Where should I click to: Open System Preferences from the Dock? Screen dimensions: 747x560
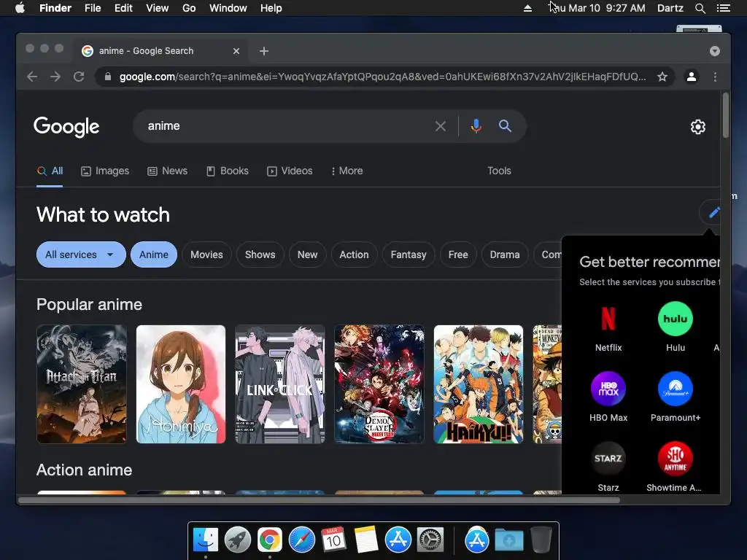click(430, 540)
